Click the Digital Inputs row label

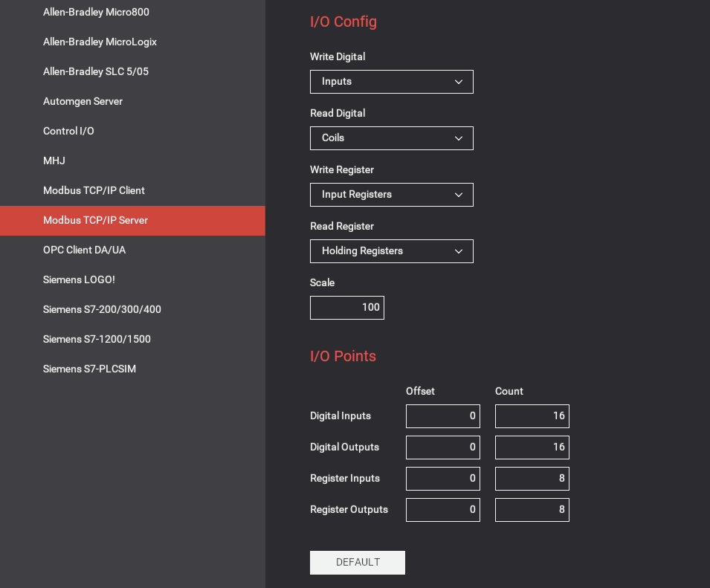[x=341, y=416]
